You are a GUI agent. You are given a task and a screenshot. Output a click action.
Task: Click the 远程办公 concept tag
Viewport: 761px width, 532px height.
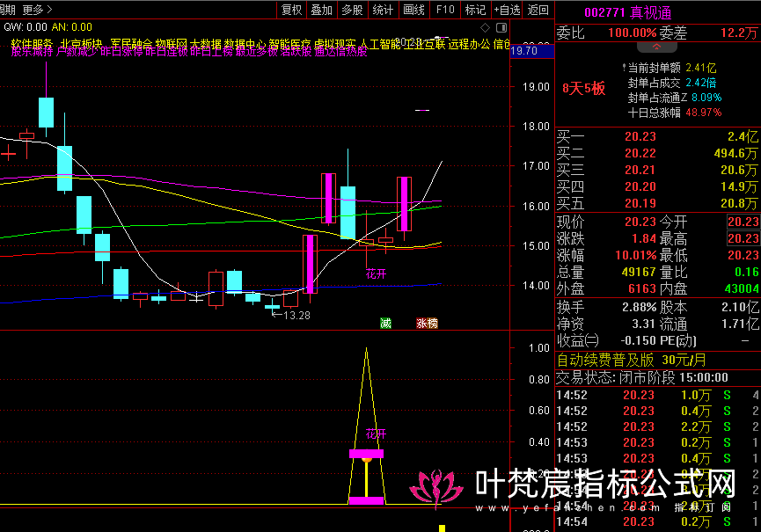[469, 44]
